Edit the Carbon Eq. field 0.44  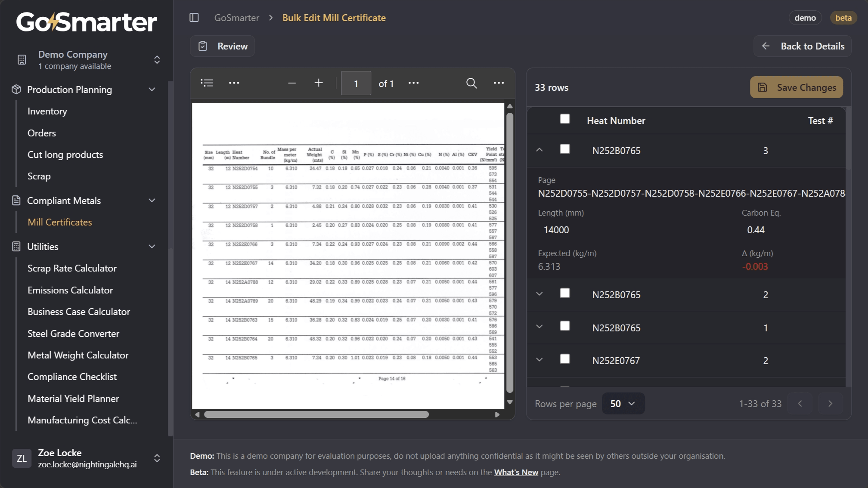(x=756, y=230)
